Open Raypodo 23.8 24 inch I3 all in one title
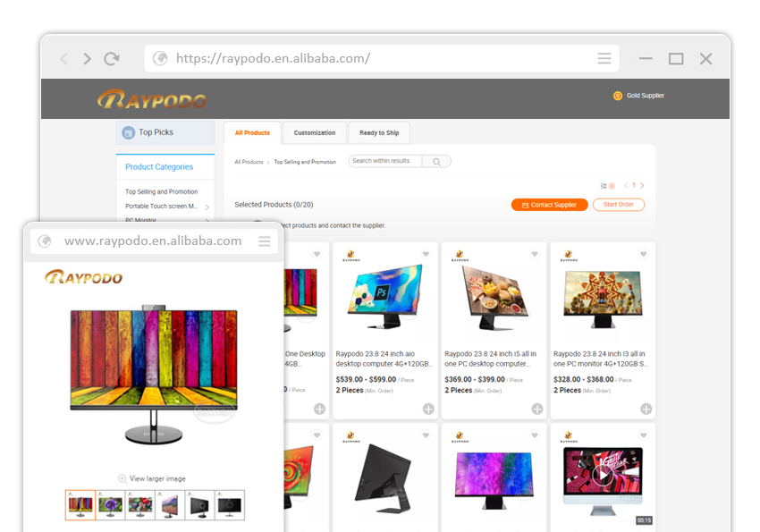 point(600,359)
